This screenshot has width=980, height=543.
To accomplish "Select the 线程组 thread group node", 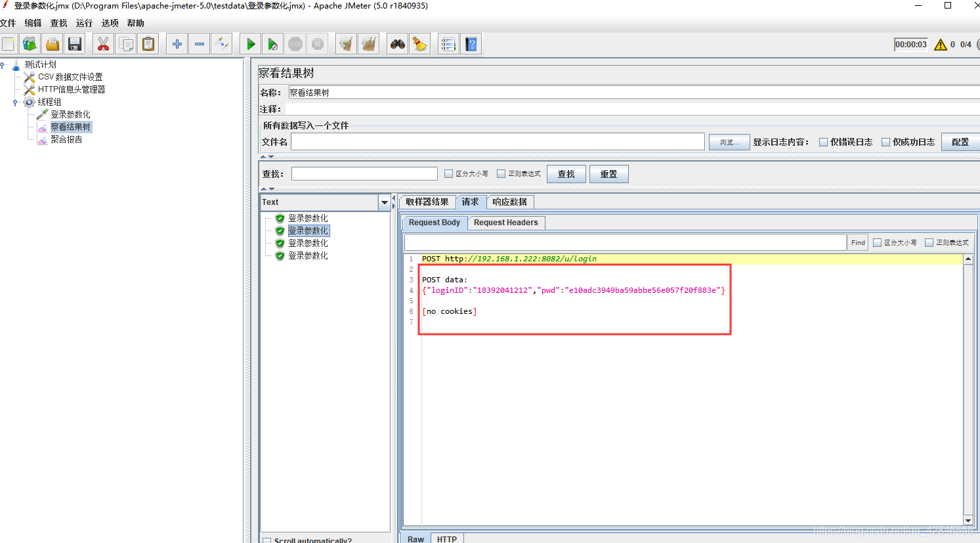I will click(49, 102).
